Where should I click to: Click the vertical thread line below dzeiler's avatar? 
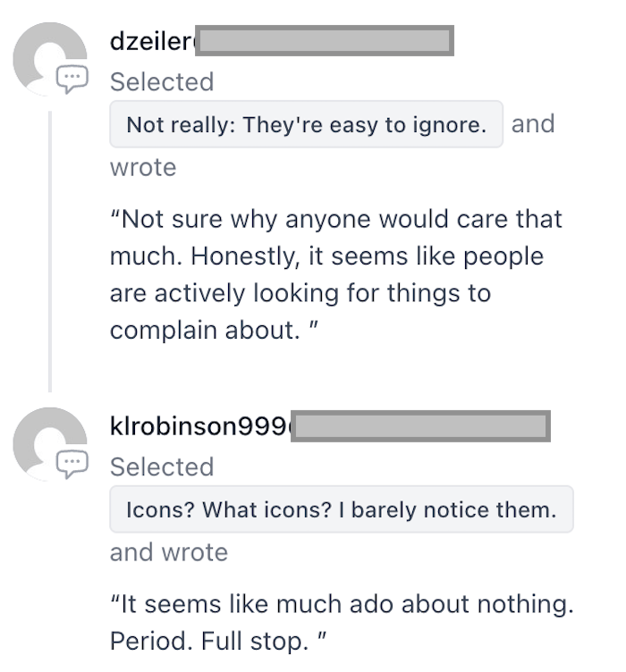(50, 250)
